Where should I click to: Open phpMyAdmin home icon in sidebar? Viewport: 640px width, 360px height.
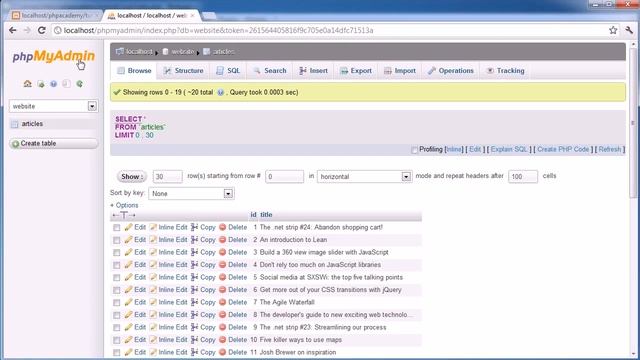pyautogui.click(x=27, y=84)
